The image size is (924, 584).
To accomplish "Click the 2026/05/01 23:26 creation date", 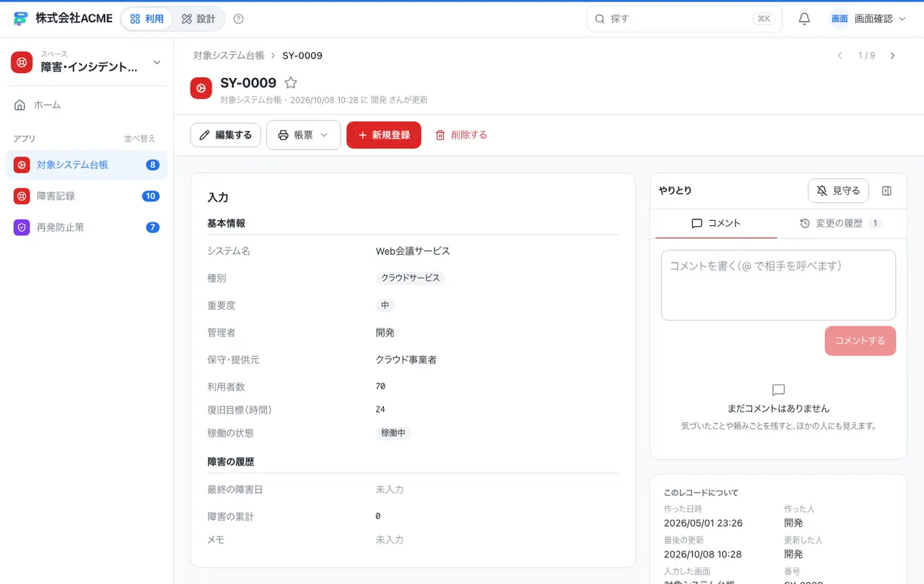I will [x=703, y=523].
